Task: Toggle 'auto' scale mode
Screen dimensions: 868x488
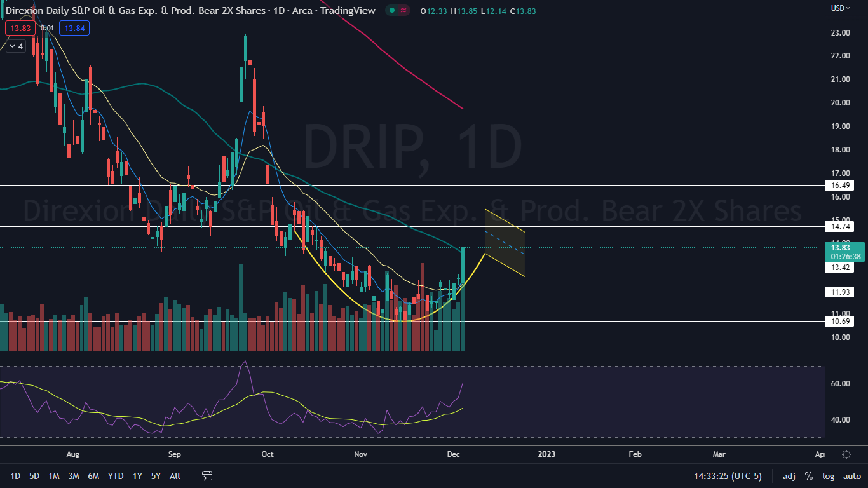Action: click(852, 476)
